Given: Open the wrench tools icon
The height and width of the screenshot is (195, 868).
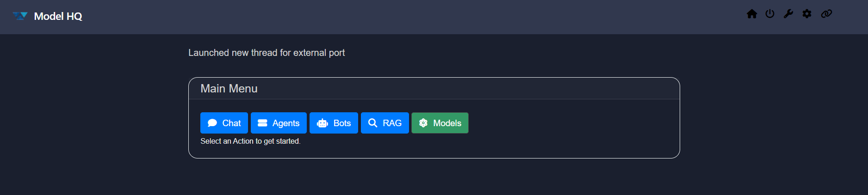Looking at the screenshot, I should [x=788, y=14].
